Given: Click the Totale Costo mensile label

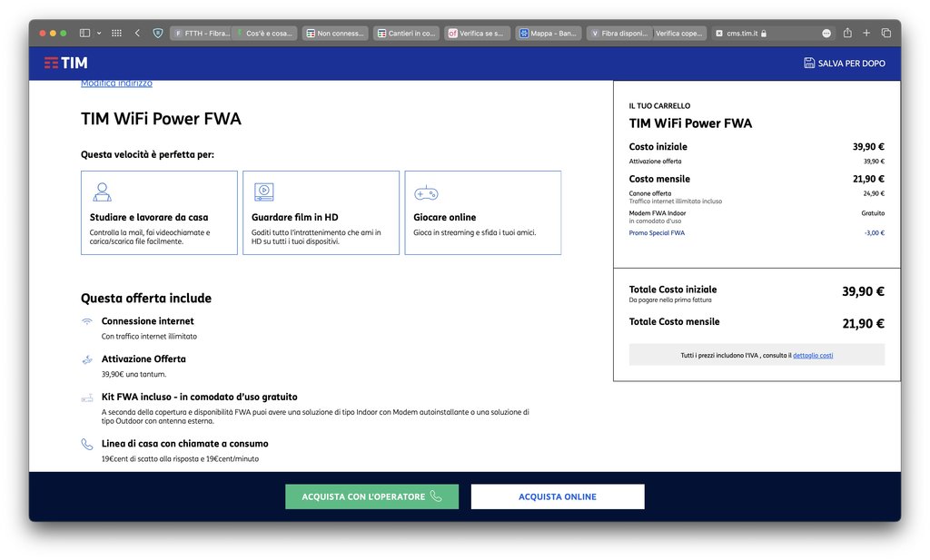Looking at the screenshot, I should pos(674,322).
